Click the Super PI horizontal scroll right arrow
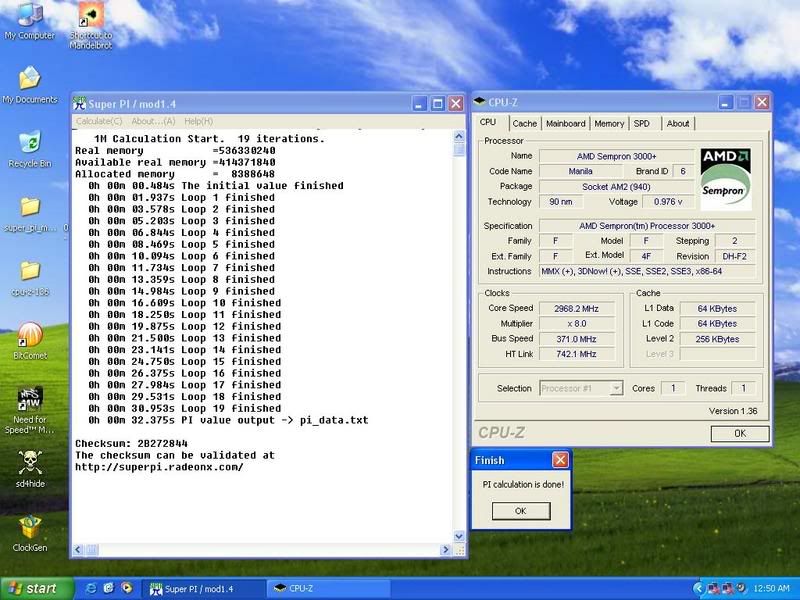This screenshot has width=800, height=600. point(445,549)
